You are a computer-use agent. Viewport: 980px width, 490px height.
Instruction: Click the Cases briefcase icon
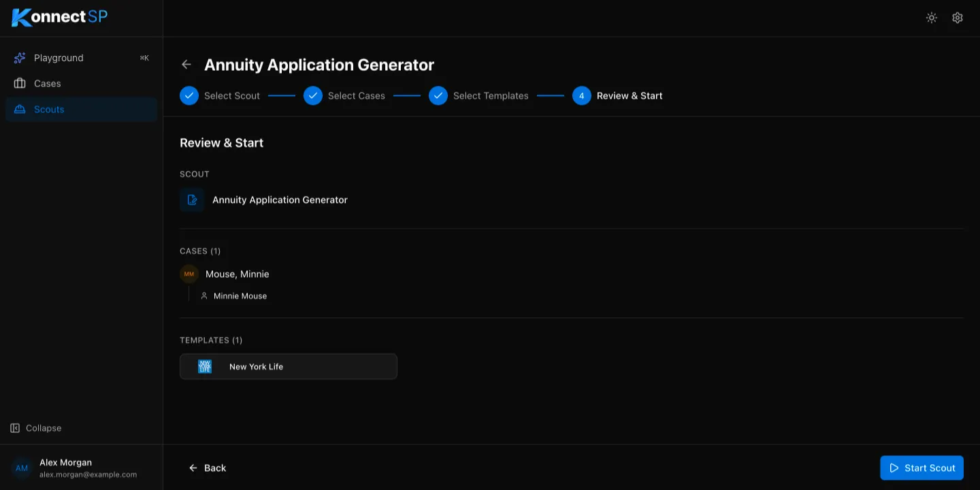tap(20, 84)
